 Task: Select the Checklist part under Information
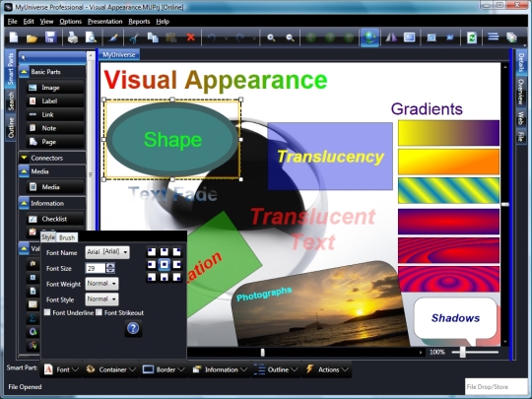click(55, 219)
